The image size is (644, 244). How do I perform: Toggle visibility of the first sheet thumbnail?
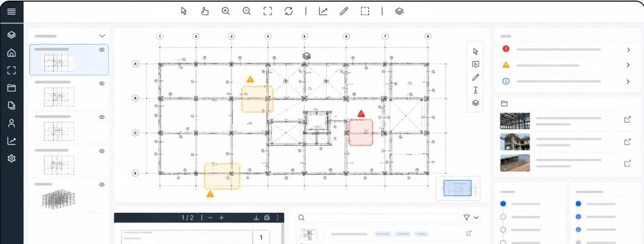coord(102,49)
